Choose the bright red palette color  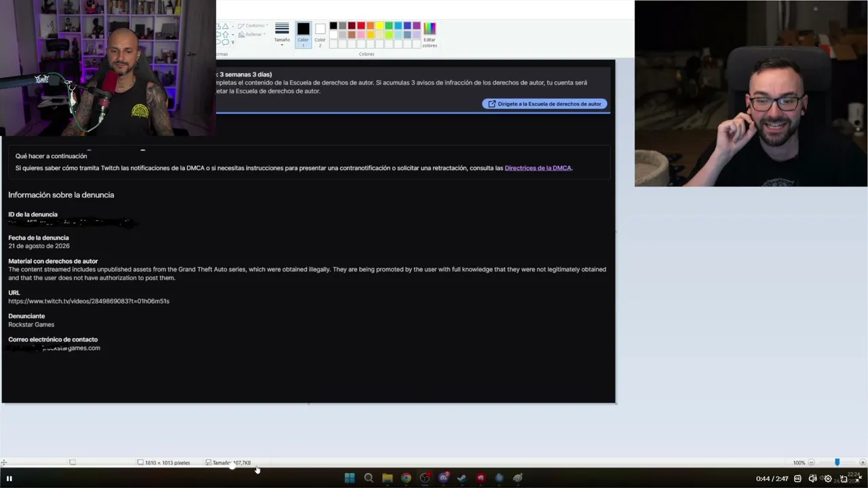[x=361, y=26]
